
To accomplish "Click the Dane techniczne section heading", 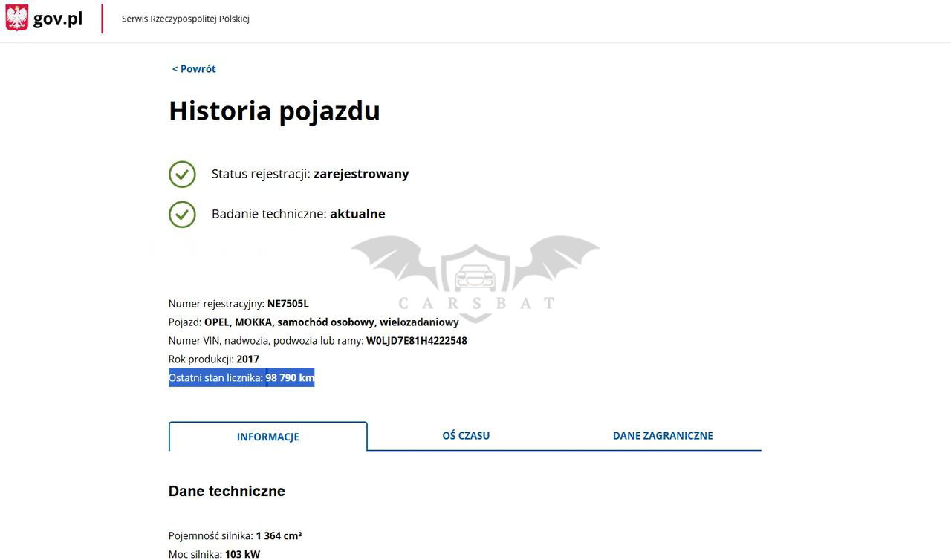I will click(227, 492).
